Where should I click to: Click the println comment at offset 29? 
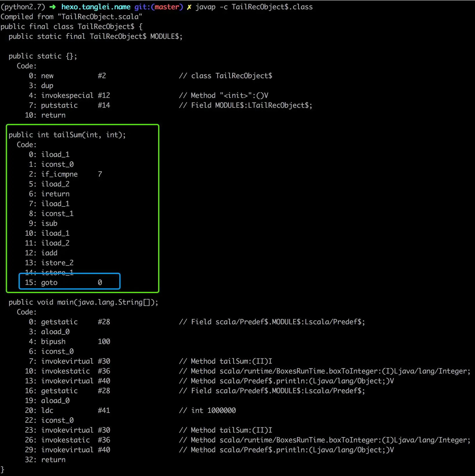(x=286, y=450)
